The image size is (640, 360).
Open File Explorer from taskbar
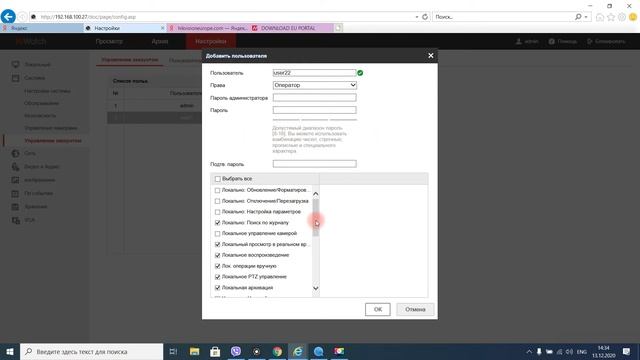click(x=194, y=351)
